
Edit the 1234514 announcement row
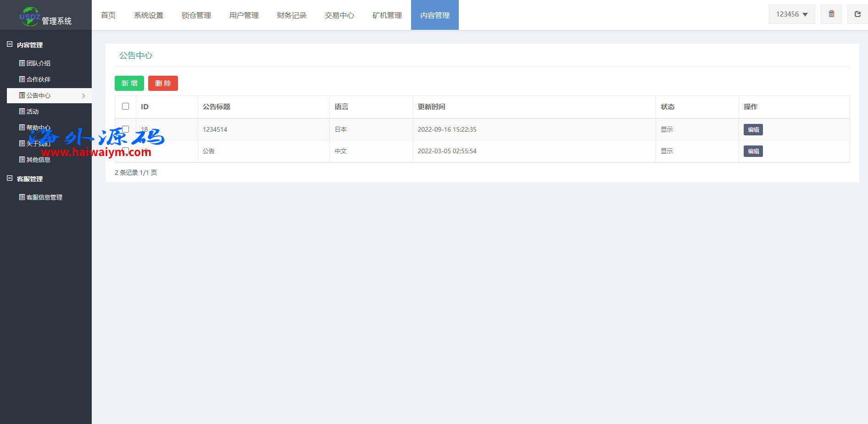click(753, 130)
